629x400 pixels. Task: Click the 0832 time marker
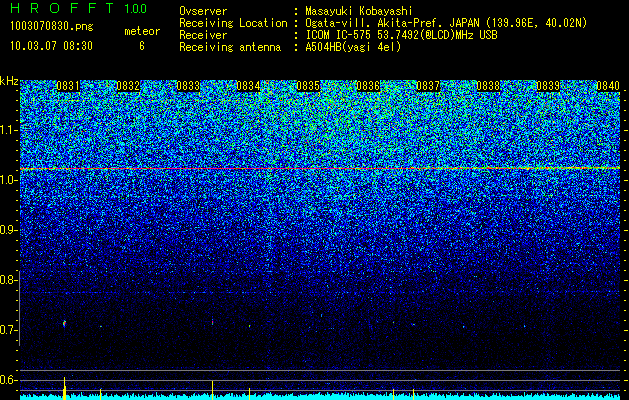click(x=128, y=86)
